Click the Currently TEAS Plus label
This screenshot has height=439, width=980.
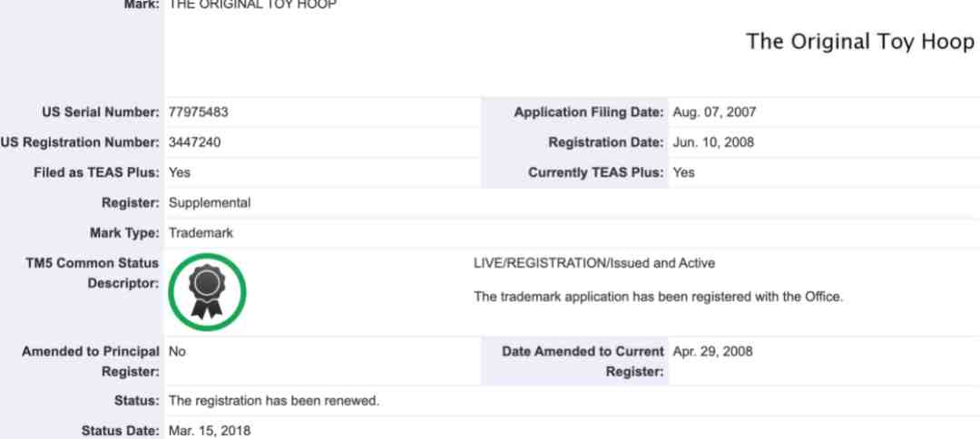[x=595, y=173]
